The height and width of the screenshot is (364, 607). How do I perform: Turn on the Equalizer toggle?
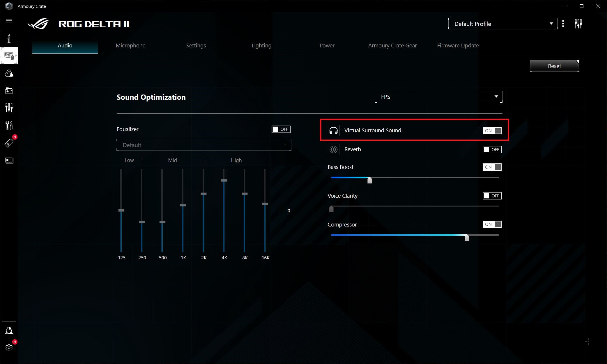(281, 129)
